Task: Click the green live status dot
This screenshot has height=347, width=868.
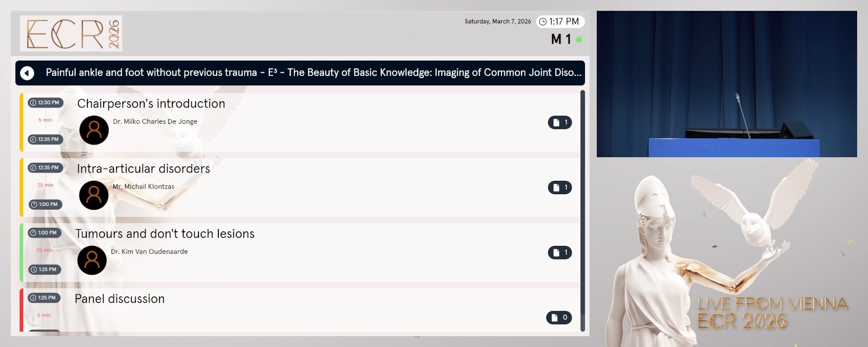Action: (x=579, y=40)
